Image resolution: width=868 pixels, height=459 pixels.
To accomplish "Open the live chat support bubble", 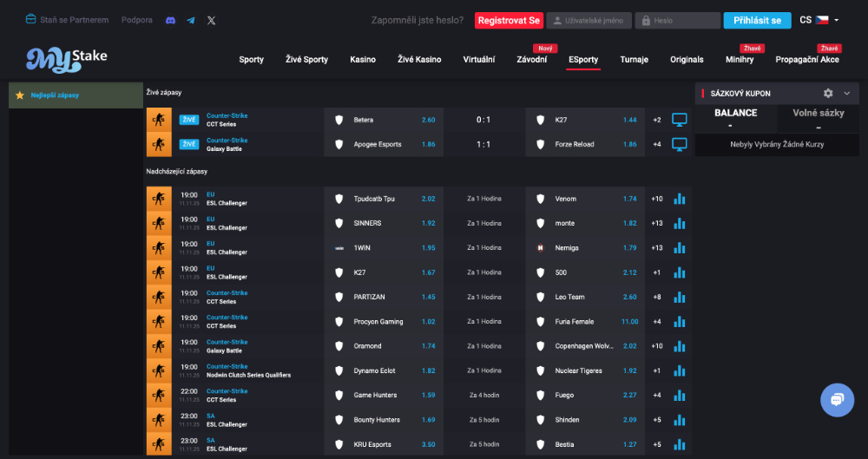I will coord(837,400).
